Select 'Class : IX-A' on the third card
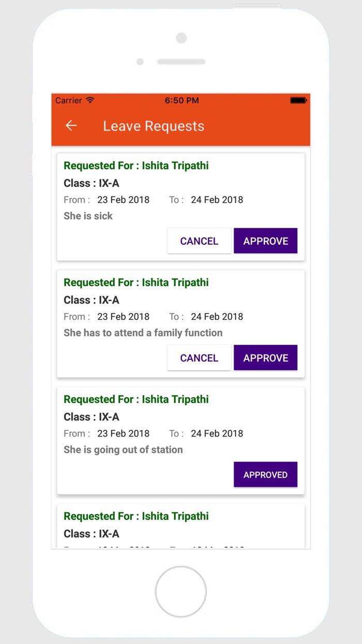Screen dimensions: 362x644 [x=92, y=417]
